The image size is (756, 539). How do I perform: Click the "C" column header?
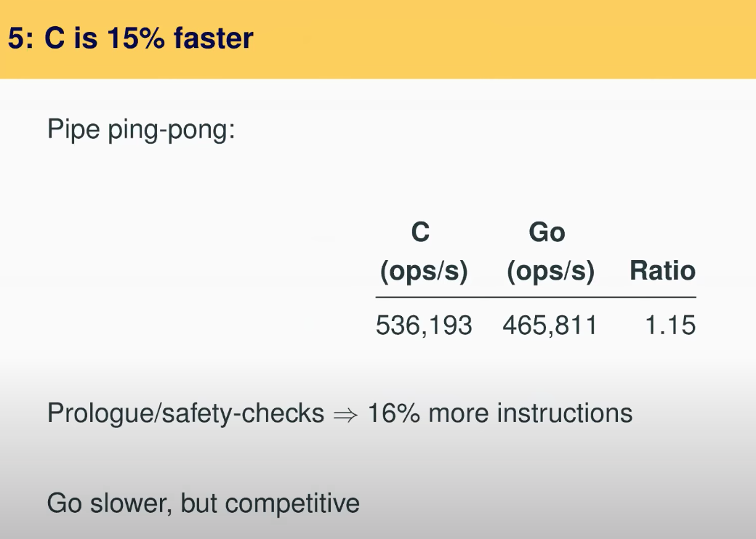click(420, 232)
